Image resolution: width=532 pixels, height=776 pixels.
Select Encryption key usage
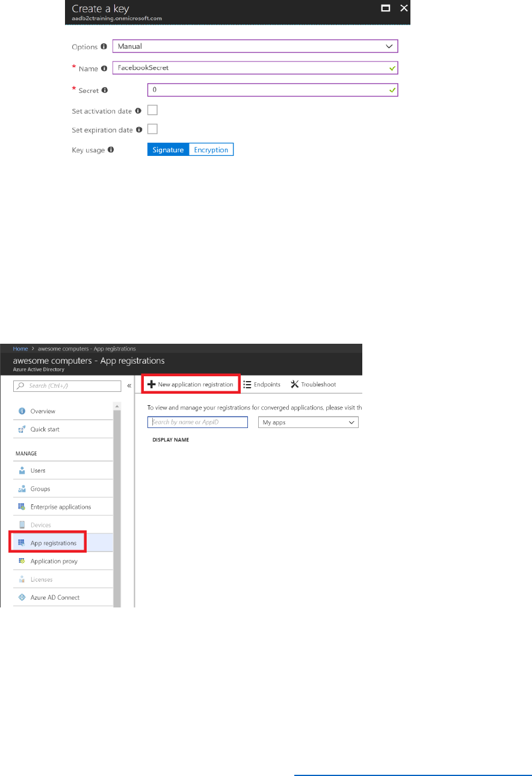point(211,150)
